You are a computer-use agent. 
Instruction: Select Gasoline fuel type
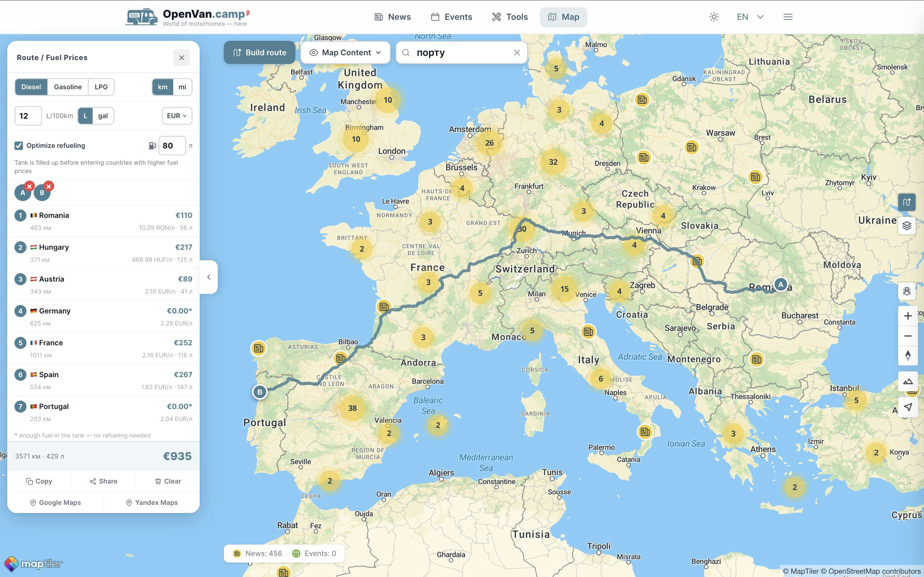pyautogui.click(x=68, y=87)
